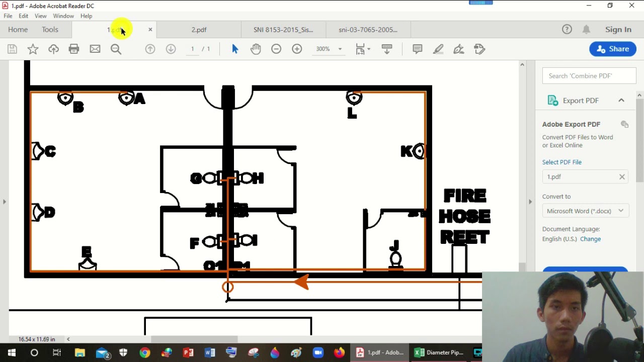Add a comment with the speech bubble
The height and width of the screenshot is (362, 644).
pyautogui.click(x=418, y=49)
